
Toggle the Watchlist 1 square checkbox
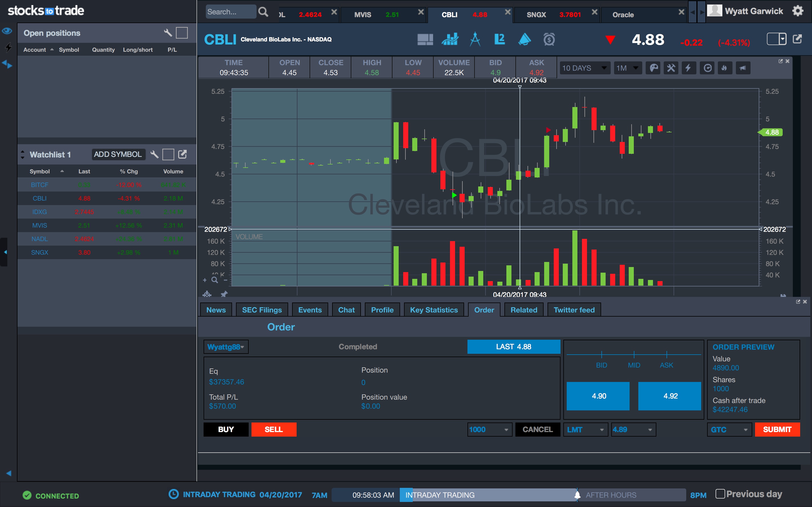coord(168,154)
